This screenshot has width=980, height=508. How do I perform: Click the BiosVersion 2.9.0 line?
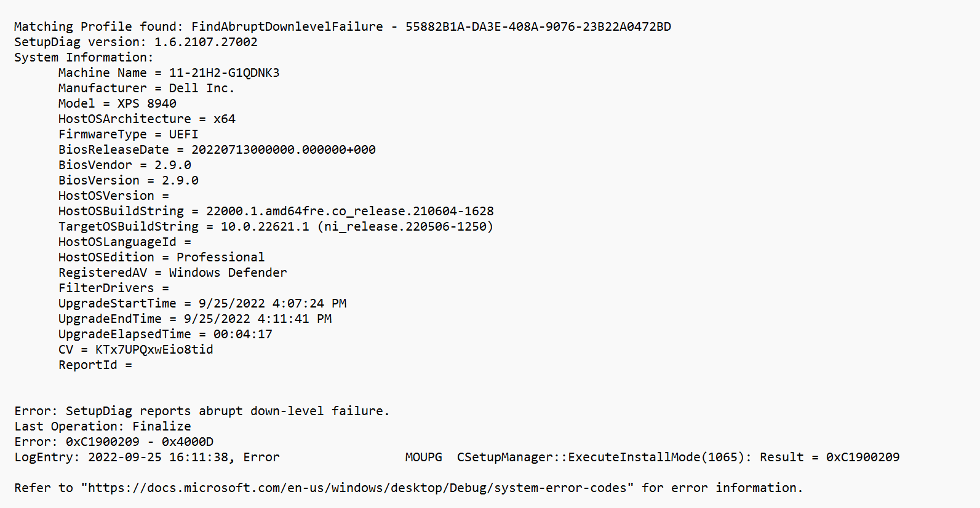coord(129,180)
